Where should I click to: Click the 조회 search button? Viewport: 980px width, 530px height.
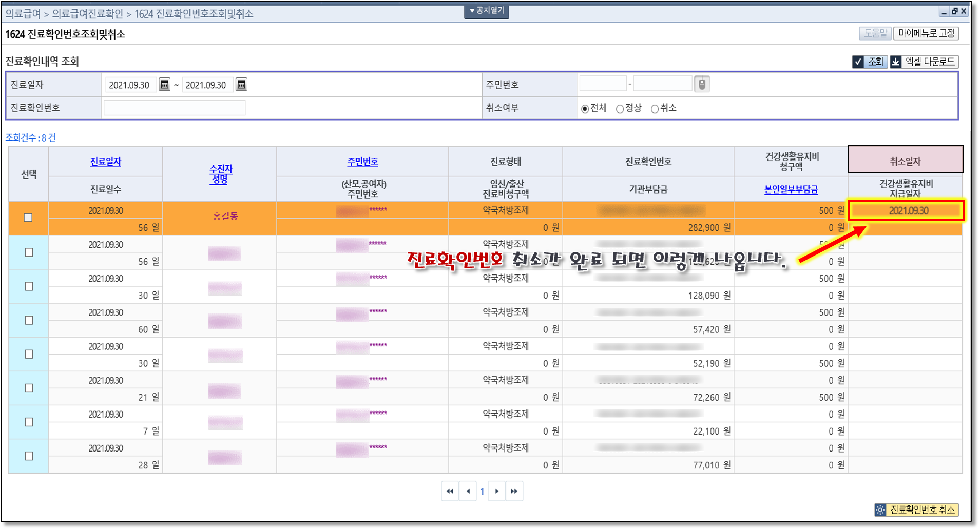pos(870,62)
